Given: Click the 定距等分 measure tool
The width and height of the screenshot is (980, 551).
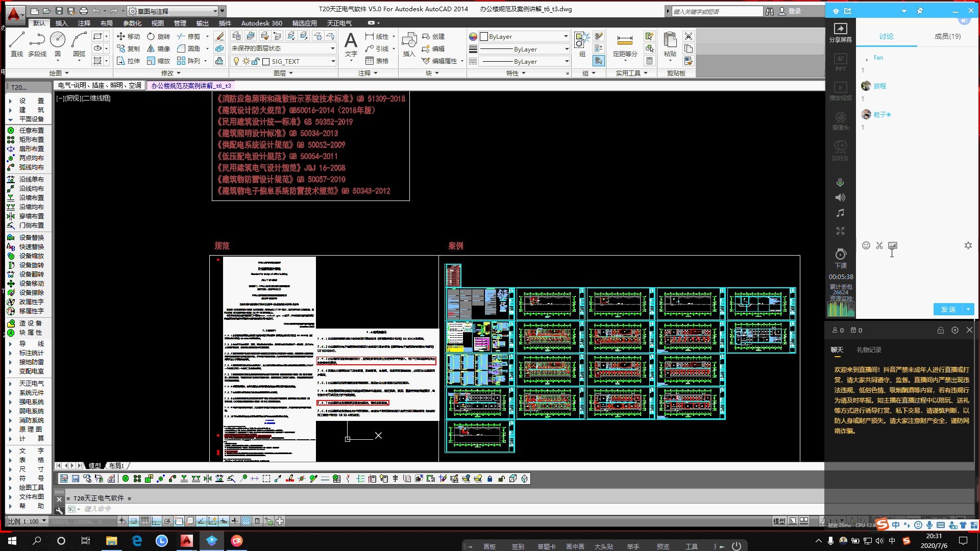Looking at the screenshot, I should click(625, 45).
